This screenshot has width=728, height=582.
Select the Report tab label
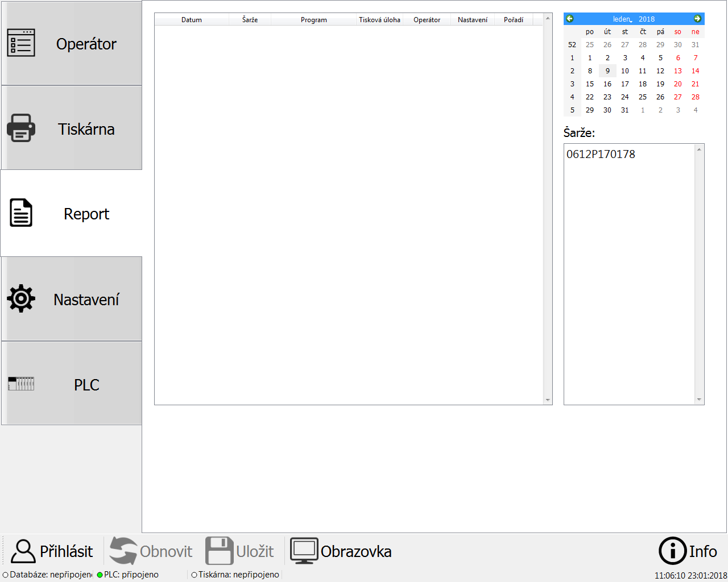coord(86,214)
